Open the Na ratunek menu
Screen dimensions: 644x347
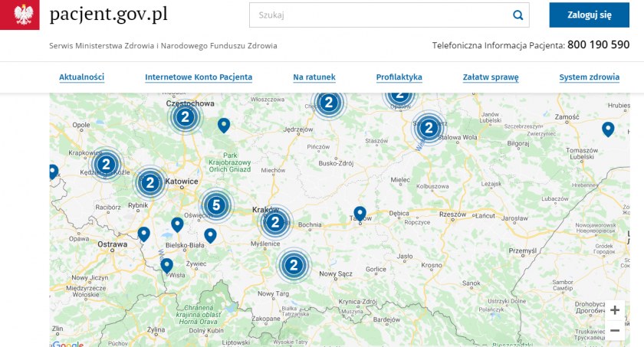coord(314,77)
